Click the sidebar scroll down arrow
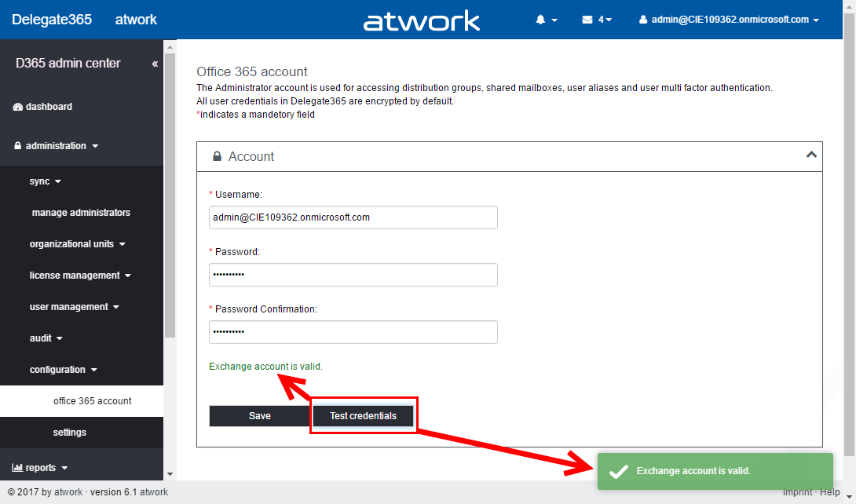The width and height of the screenshot is (856, 504). pyautogui.click(x=170, y=474)
